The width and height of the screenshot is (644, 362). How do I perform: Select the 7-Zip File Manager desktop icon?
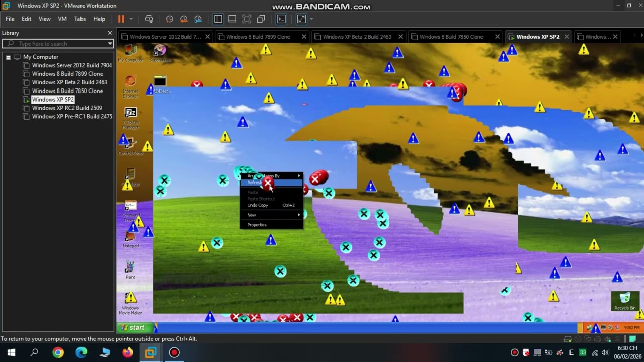130,118
